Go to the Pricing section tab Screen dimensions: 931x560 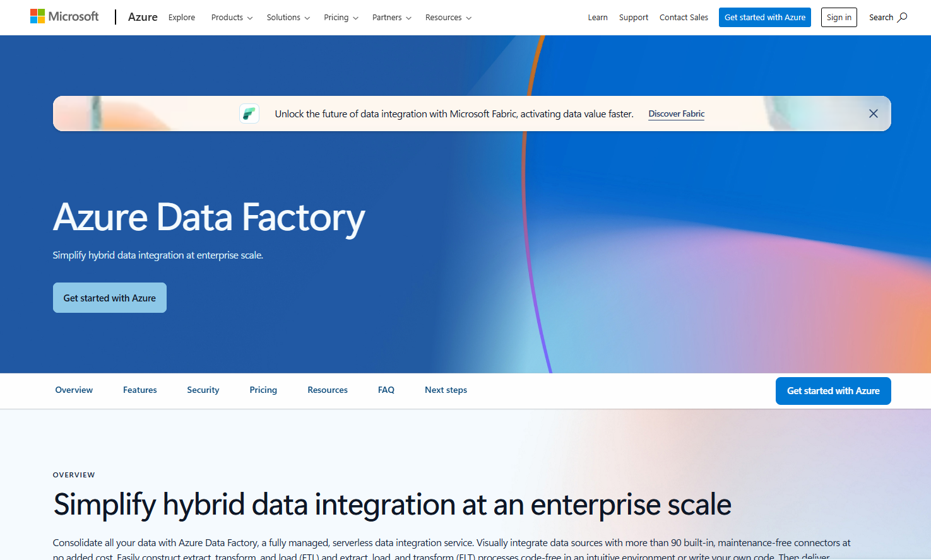point(263,390)
